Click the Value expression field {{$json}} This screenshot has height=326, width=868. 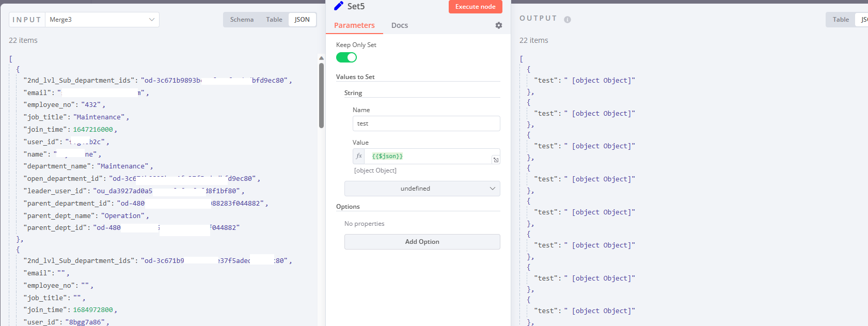(428, 156)
